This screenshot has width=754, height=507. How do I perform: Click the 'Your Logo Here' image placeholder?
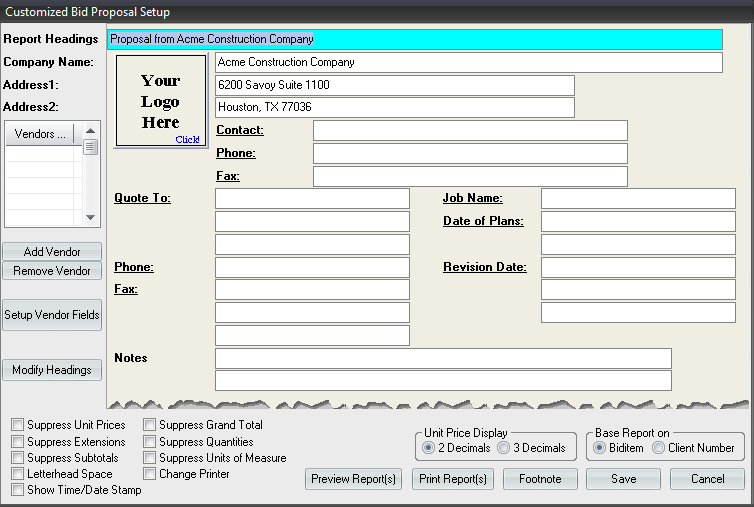161,101
